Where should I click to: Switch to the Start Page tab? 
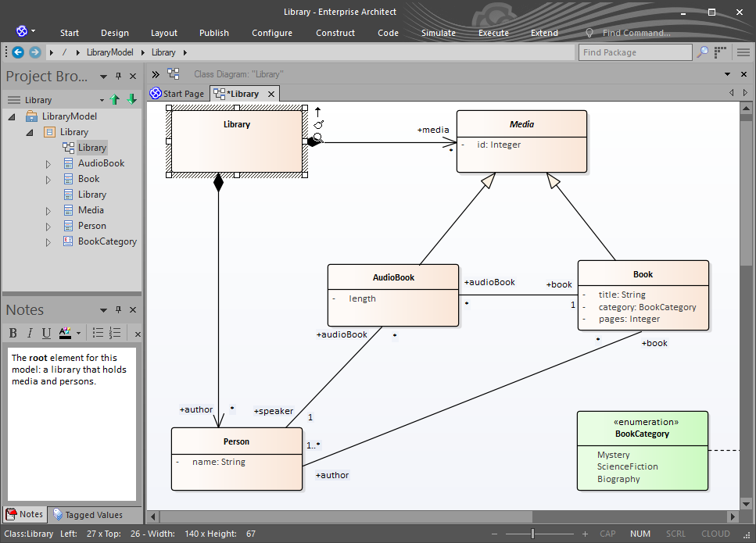pyautogui.click(x=177, y=94)
